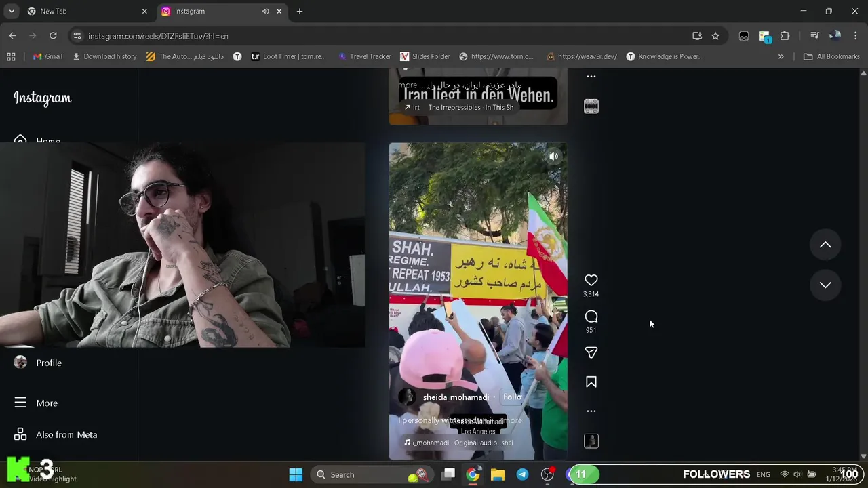Go to Home in the Instagram sidebar
Image resolution: width=868 pixels, height=488 pixels.
38,139
